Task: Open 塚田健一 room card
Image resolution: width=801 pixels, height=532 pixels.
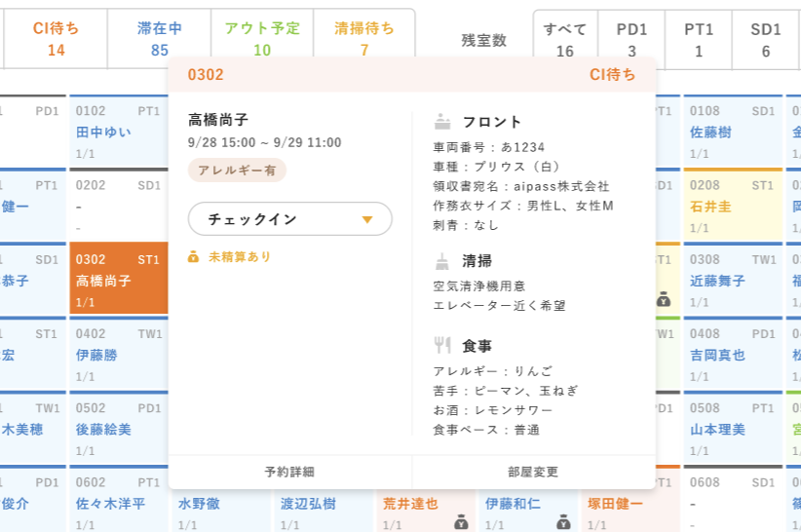Action: 630,511
